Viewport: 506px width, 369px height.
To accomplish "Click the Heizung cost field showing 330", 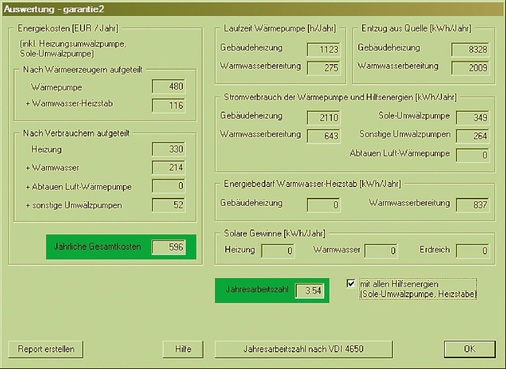I will pos(169,149).
